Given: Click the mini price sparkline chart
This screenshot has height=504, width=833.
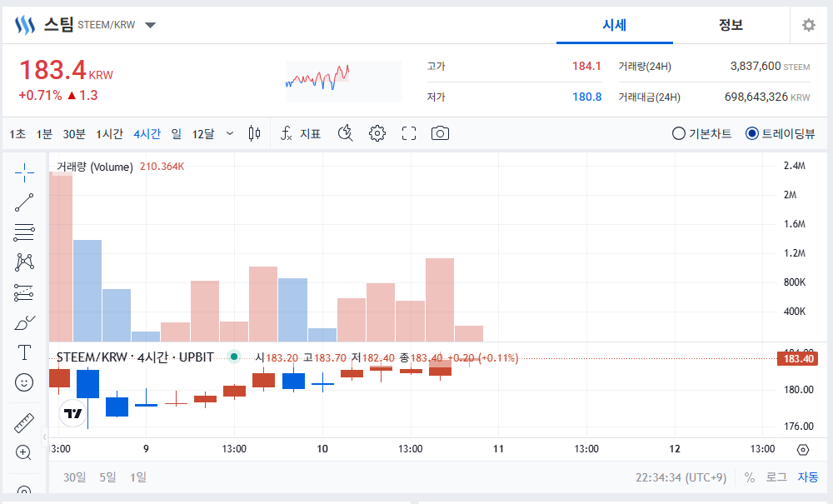Looking at the screenshot, I should (344, 82).
